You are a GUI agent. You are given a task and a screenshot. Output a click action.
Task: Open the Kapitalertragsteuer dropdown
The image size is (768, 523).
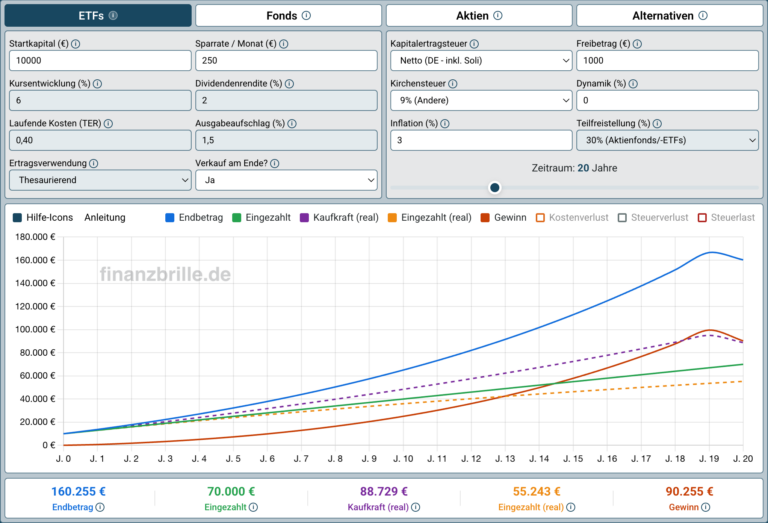click(481, 61)
